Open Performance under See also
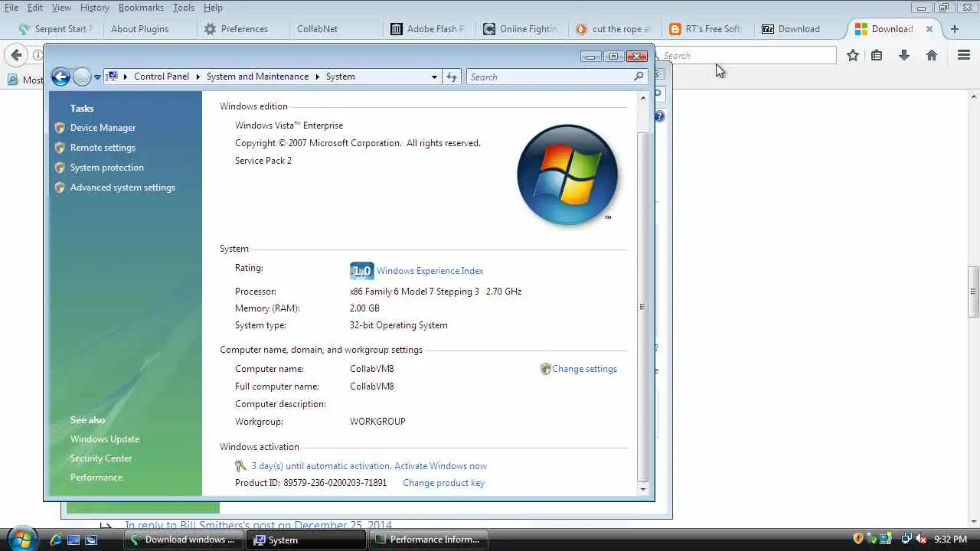Screen dimensions: 980x551 (96, 478)
